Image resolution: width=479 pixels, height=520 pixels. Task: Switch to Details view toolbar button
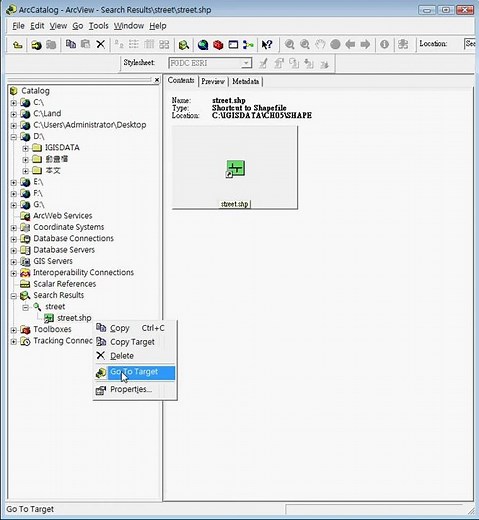149,44
